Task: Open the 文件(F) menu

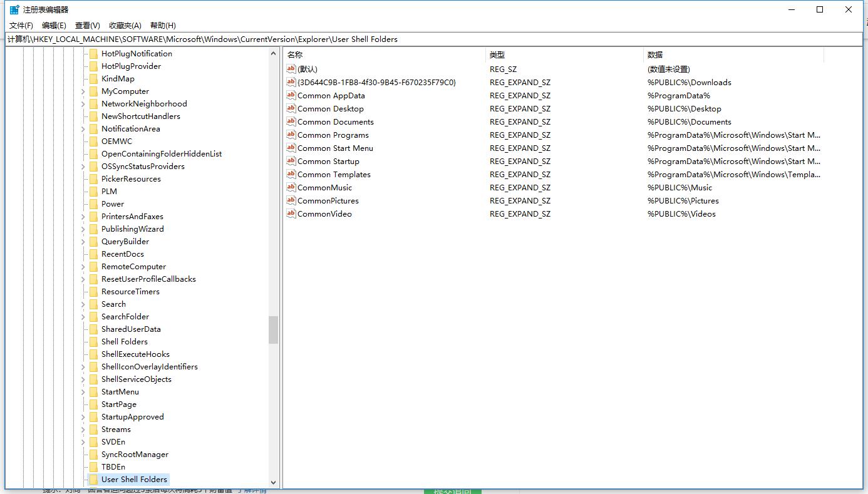Action: [21, 25]
